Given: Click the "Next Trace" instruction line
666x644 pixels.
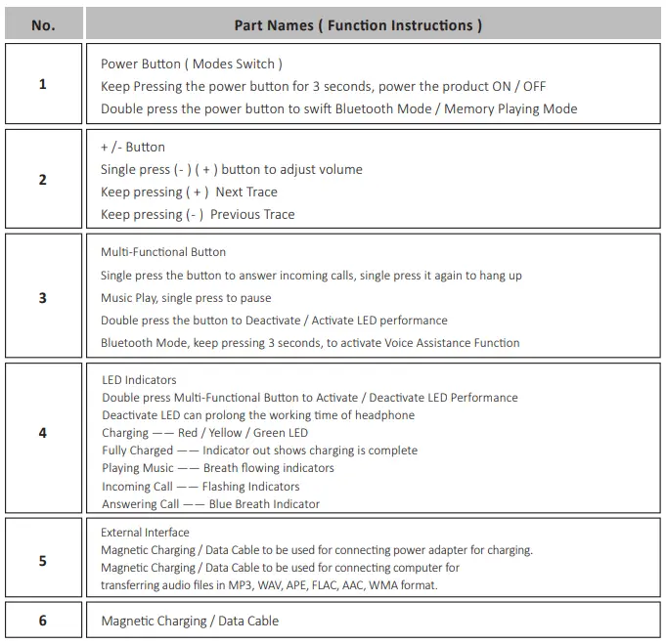Looking at the screenshot, I should [x=189, y=193].
